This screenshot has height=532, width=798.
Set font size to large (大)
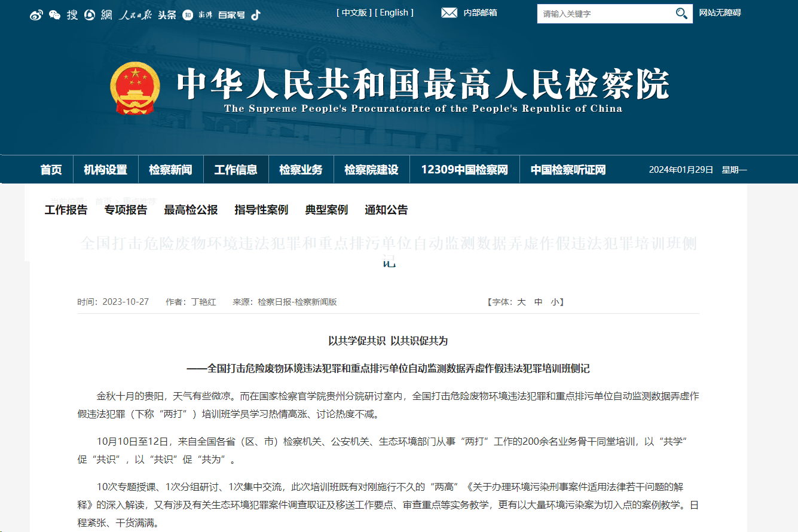(x=521, y=302)
